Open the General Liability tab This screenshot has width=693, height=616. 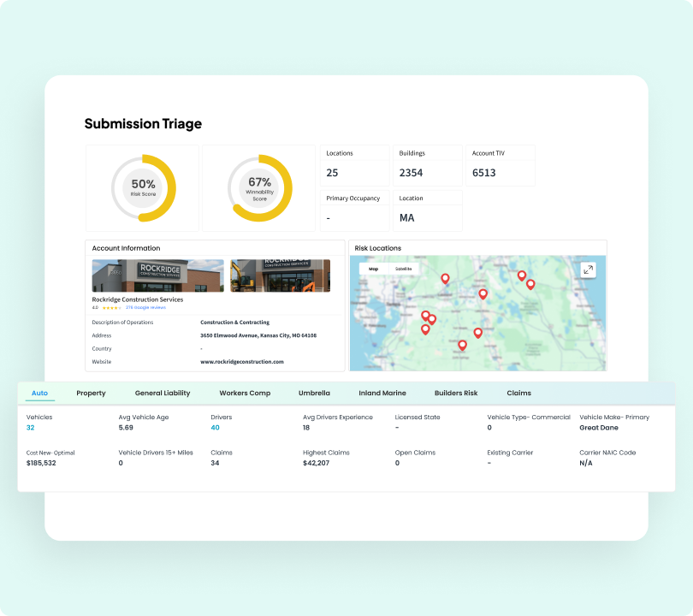163,393
